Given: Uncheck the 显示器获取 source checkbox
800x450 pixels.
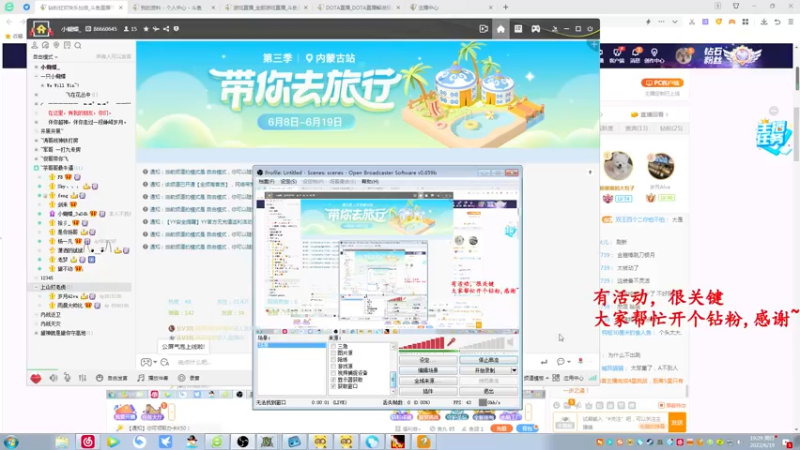Looking at the screenshot, I should (x=333, y=380).
